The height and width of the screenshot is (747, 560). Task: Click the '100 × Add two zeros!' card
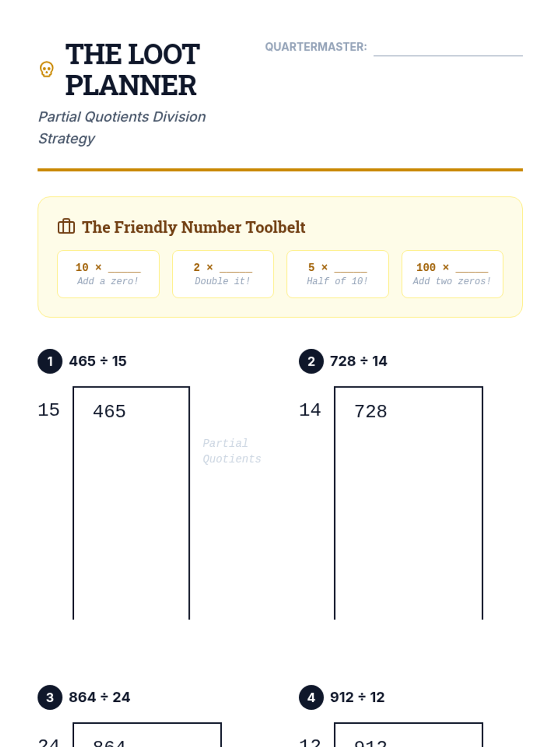coord(453,274)
